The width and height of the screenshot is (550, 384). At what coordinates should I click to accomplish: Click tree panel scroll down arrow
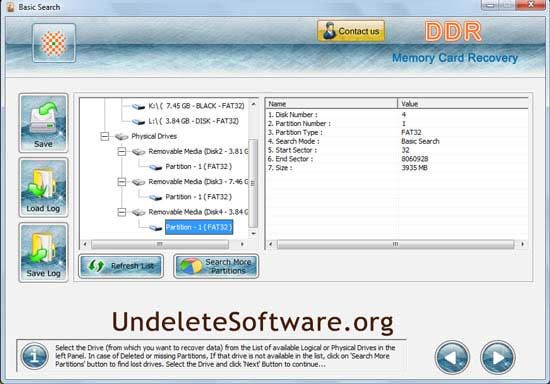[x=253, y=233]
